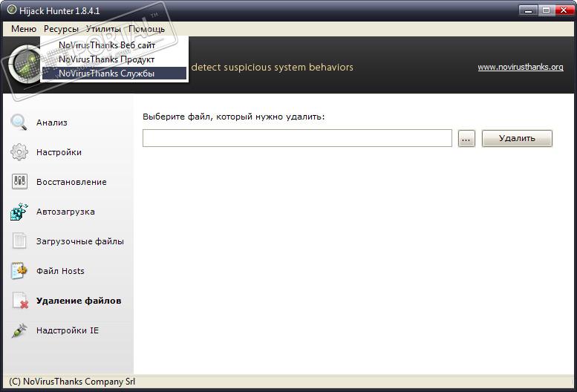Click the Файл Hosts notepad icon
This screenshot has height=392, width=577.
(19, 271)
